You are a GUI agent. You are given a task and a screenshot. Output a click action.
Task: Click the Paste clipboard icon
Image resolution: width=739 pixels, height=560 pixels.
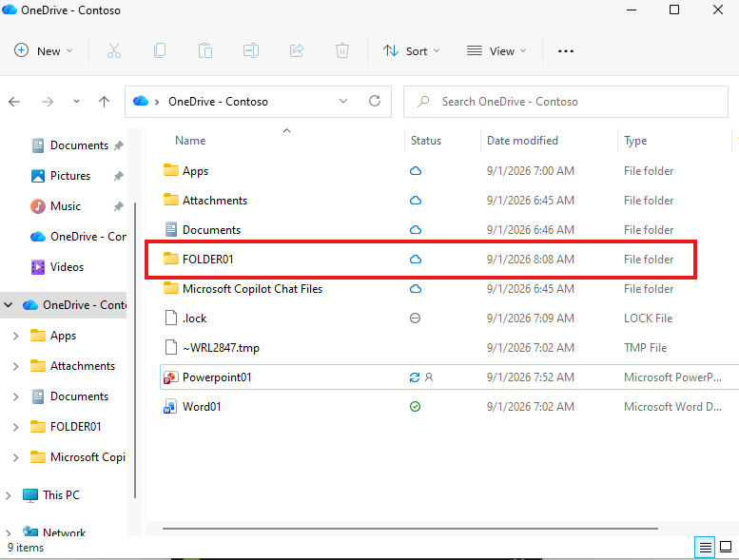(205, 50)
